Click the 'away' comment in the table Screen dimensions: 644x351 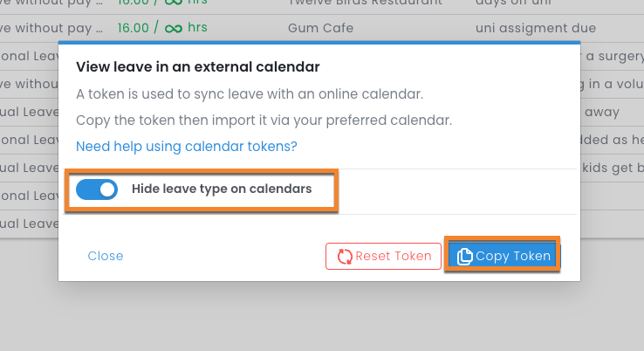pyautogui.click(x=600, y=112)
